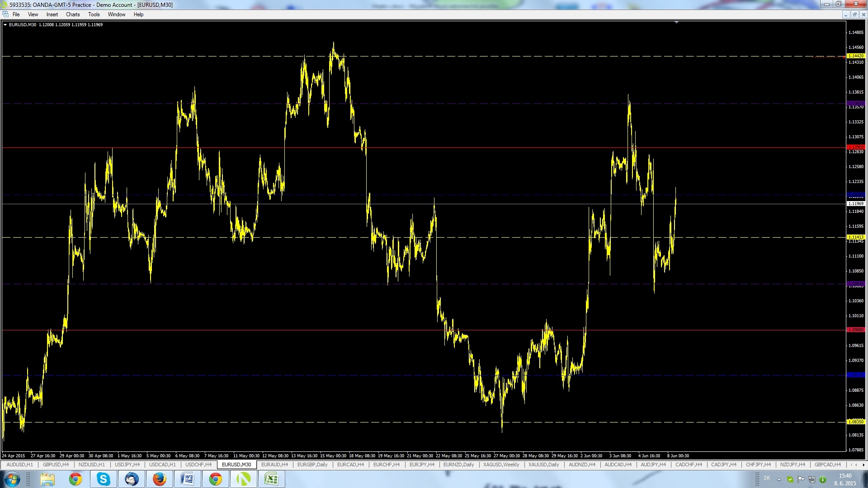Switch to the GBPUSD,H4 chart tab
868x488 pixels.
pos(56,465)
